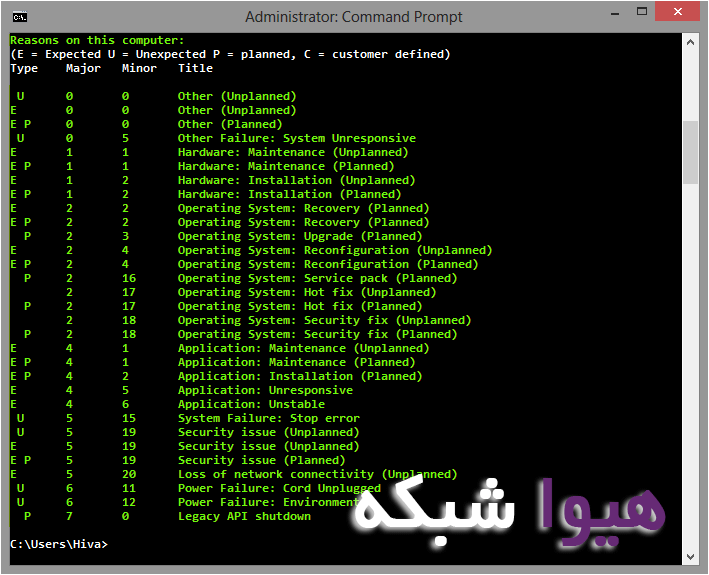Click the 'Power Failure: Cord Unplugged' entry
709x575 pixels.
click(279, 488)
